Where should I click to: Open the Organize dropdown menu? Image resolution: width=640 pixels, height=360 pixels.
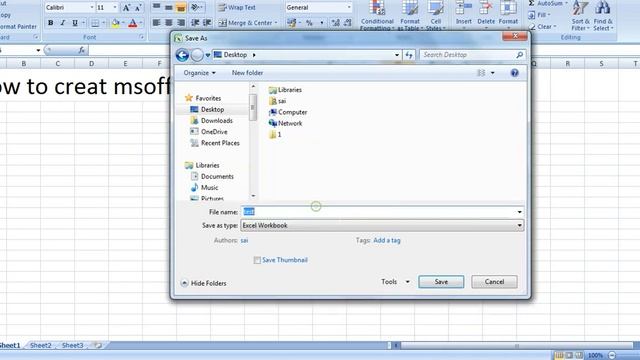[x=199, y=73]
